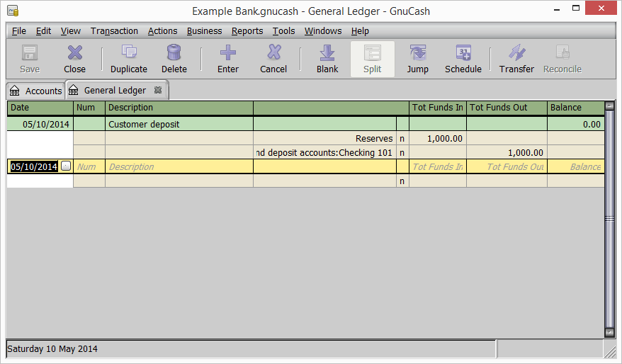Cancel the transaction edit
This screenshot has width=622, height=364.
tap(273, 59)
